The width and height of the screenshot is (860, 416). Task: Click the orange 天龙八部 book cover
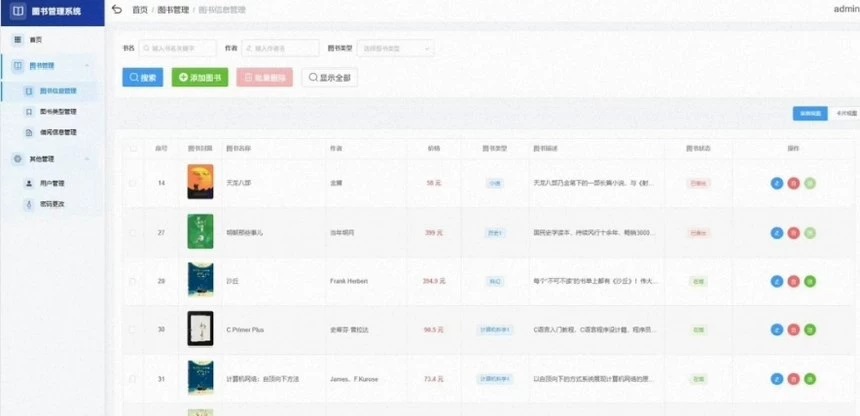tap(200, 182)
